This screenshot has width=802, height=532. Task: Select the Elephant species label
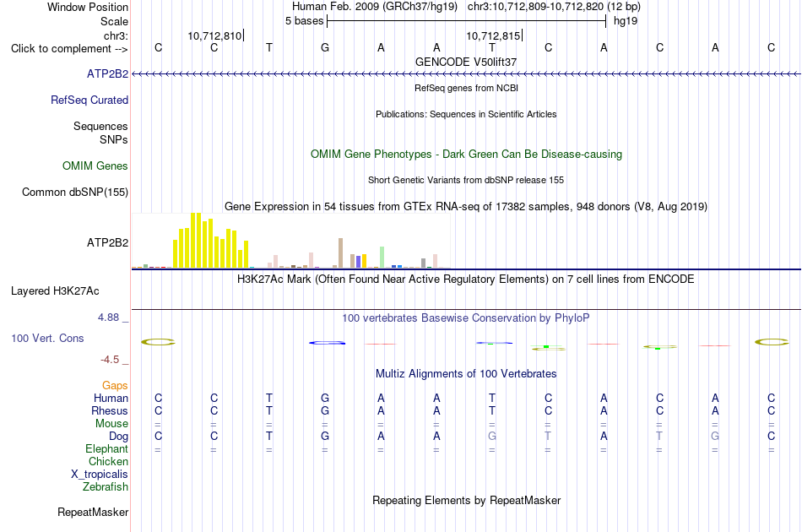click(106, 448)
